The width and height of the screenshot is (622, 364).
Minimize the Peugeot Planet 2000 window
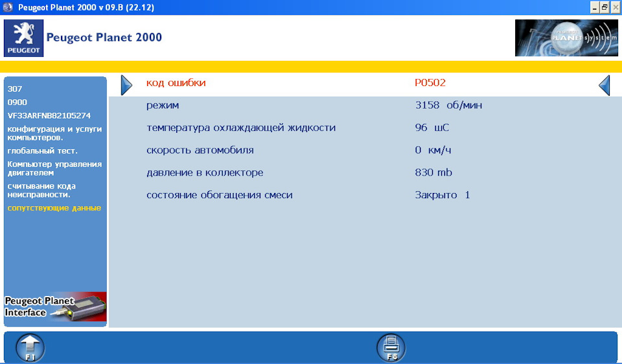click(594, 7)
